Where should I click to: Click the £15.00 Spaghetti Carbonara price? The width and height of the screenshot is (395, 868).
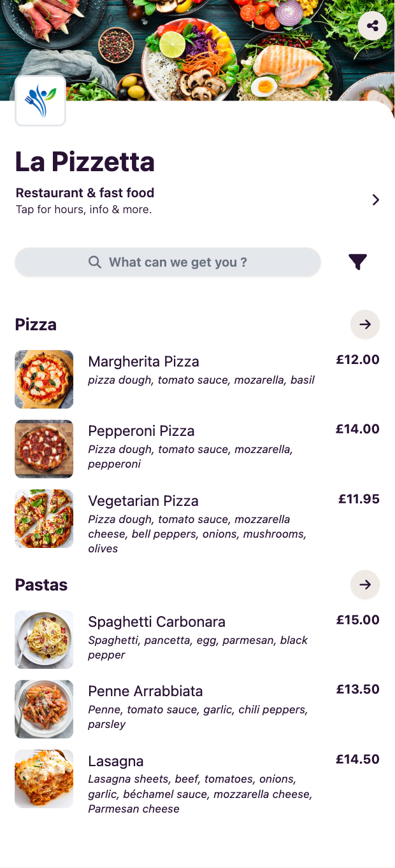point(357,620)
